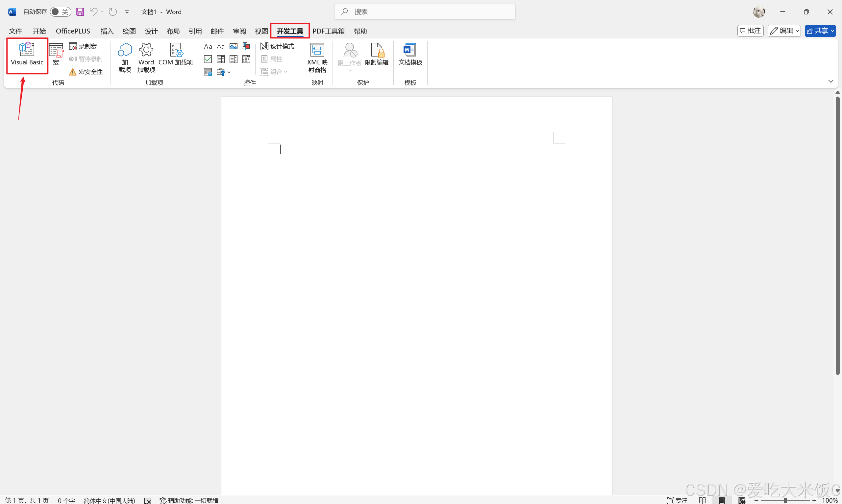
Task: Switch to the 插入 tab
Action: [107, 31]
